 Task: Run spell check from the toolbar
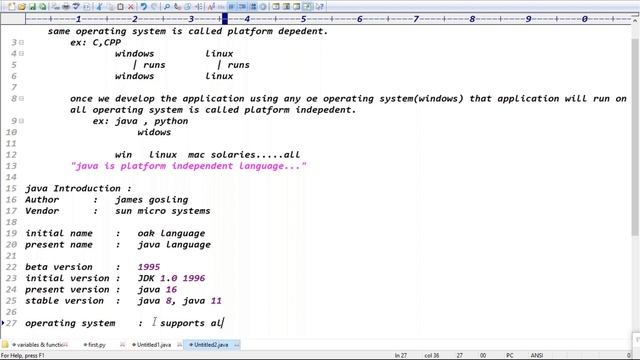coord(76,7)
